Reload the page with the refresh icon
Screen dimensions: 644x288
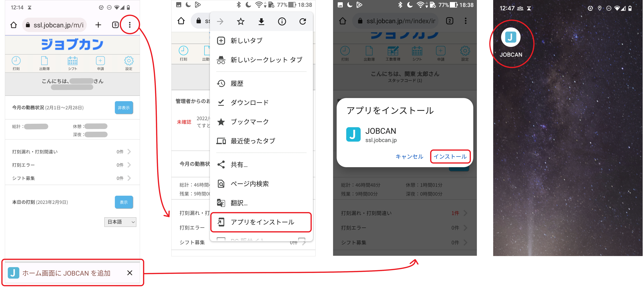coord(303,21)
